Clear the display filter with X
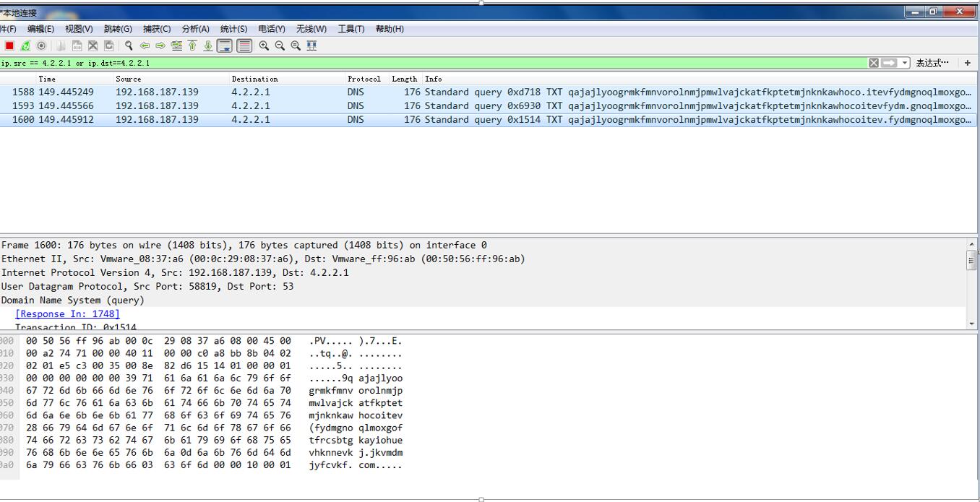The image size is (980, 502). (x=874, y=63)
